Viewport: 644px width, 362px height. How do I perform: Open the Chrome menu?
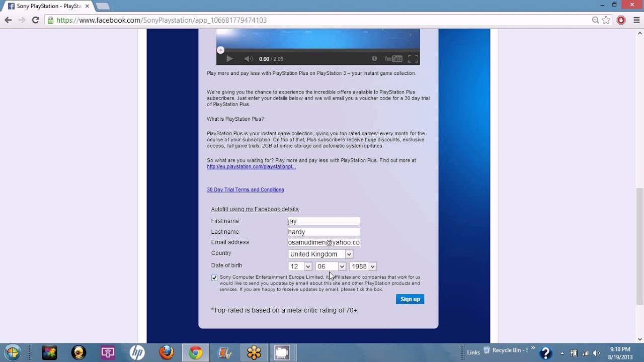pyautogui.click(x=636, y=20)
